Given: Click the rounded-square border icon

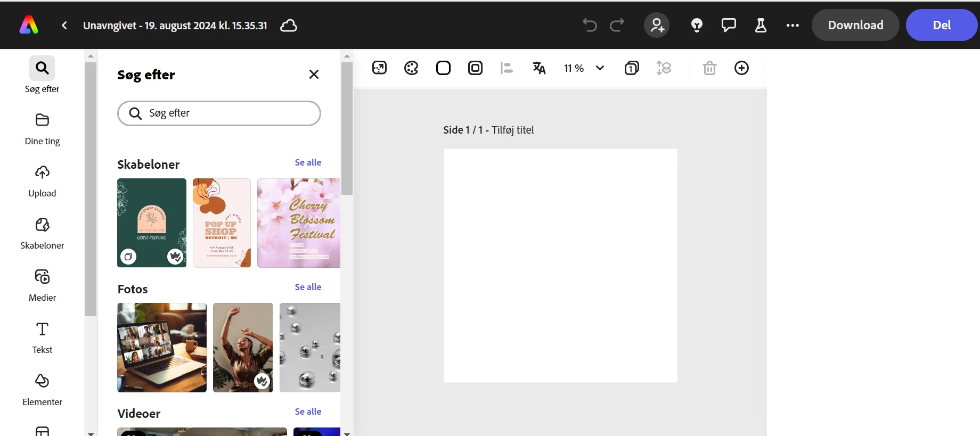Looking at the screenshot, I should (x=475, y=68).
